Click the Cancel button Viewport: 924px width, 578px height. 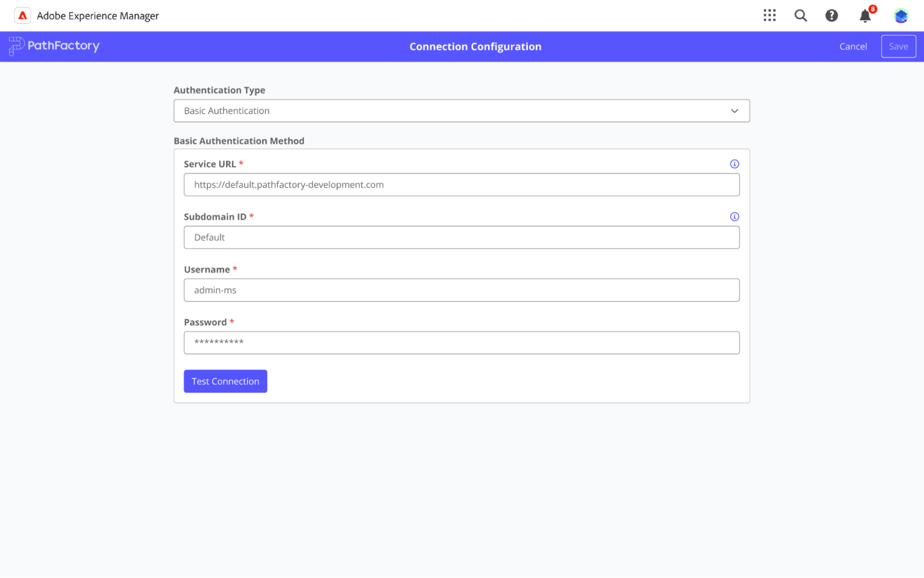point(853,46)
